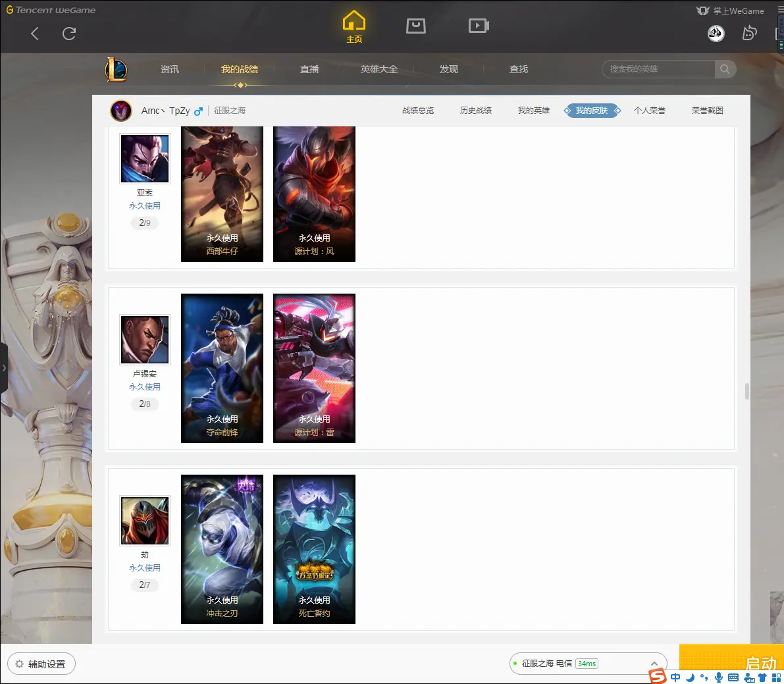Click the Amc丶TpZy summoner name

point(165,111)
